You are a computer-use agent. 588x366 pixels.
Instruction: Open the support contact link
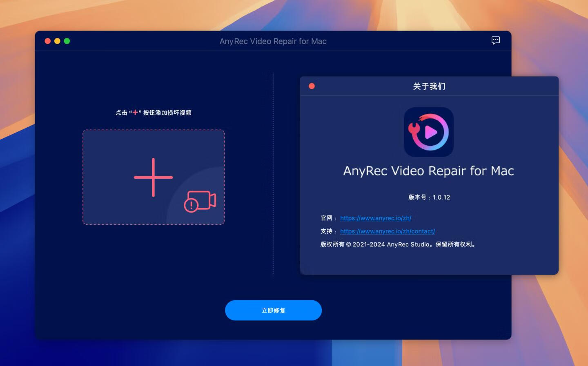[x=388, y=231]
